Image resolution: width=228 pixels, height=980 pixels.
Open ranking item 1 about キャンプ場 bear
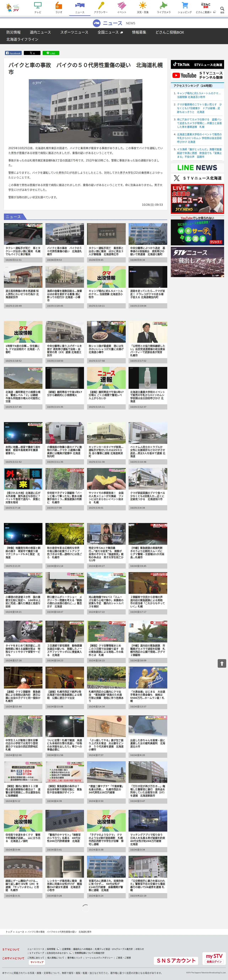199,95
